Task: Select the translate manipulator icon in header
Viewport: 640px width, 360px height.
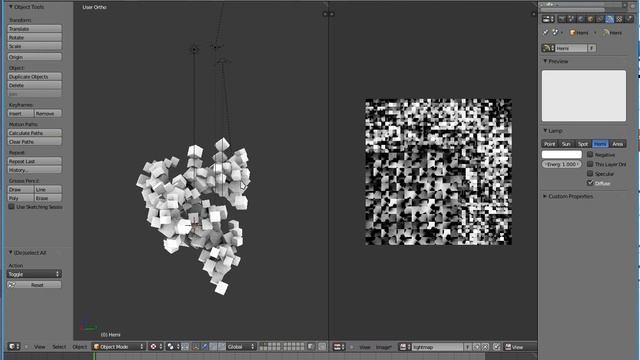Action: (204, 347)
